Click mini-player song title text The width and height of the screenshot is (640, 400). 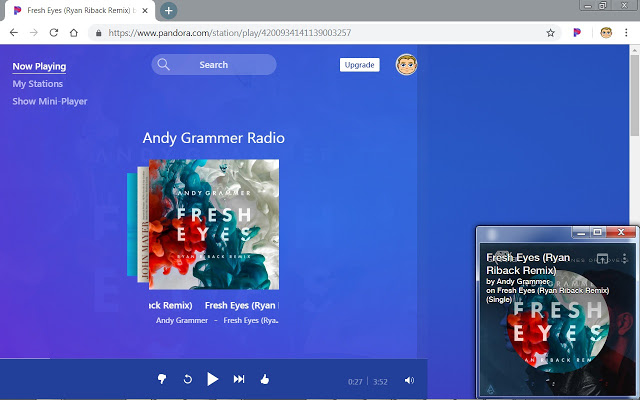coord(528,264)
